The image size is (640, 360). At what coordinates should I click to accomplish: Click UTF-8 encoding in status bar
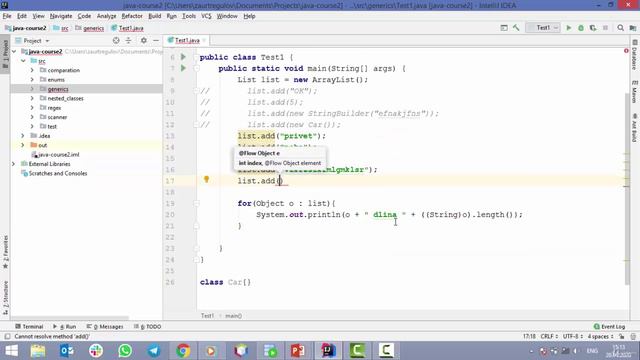coord(572,337)
